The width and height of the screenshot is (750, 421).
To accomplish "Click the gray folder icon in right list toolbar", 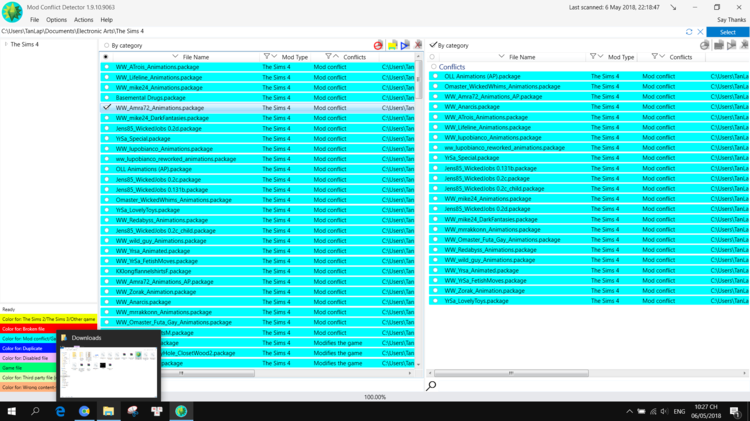I will (718, 45).
